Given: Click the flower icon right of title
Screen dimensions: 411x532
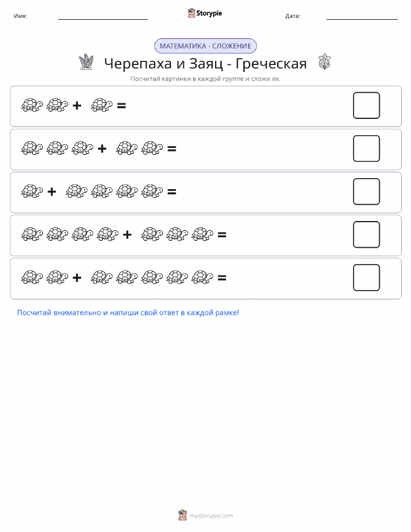Looking at the screenshot, I should [325, 61].
